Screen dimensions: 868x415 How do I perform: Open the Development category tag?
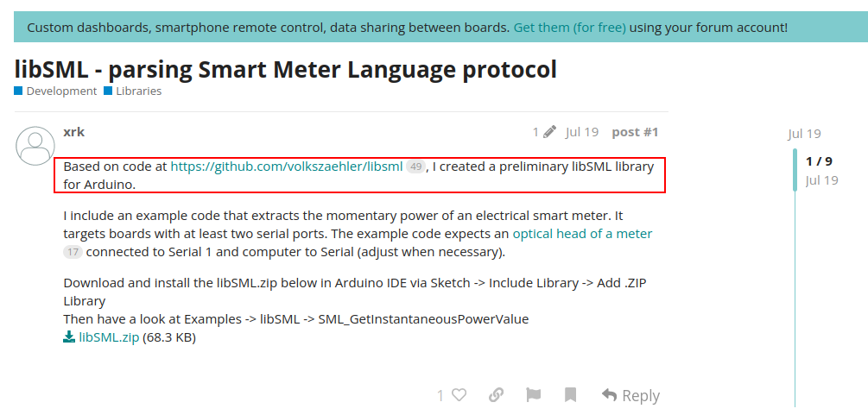click(61, 91)
